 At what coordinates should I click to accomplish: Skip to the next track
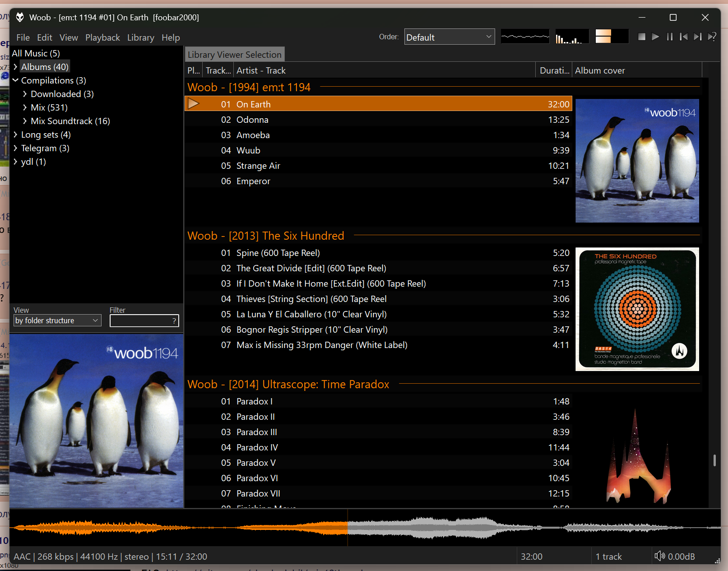(x=698, y=37)
